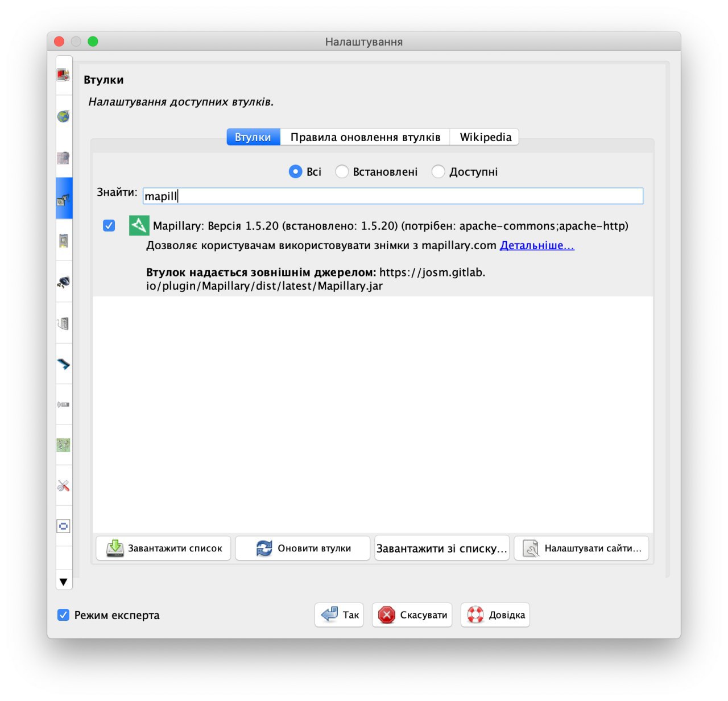Image resolution: width=728 pixels, height=701 pixels.
Task: Select the Доступні radio button
Action: pos(438,172)
